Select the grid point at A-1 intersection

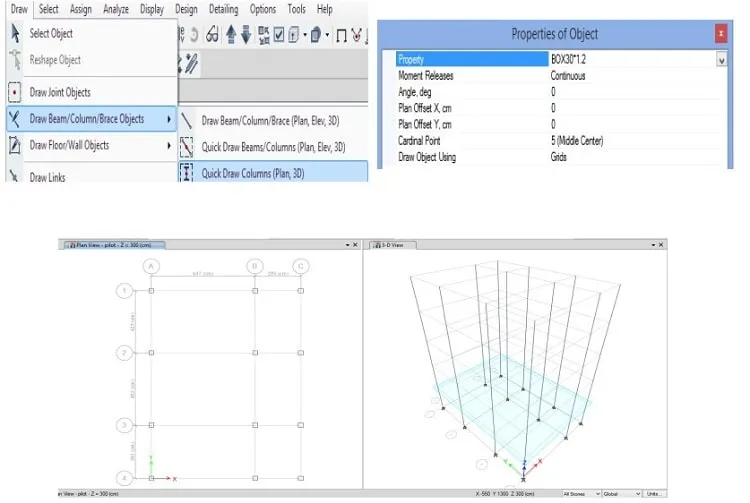151,291
